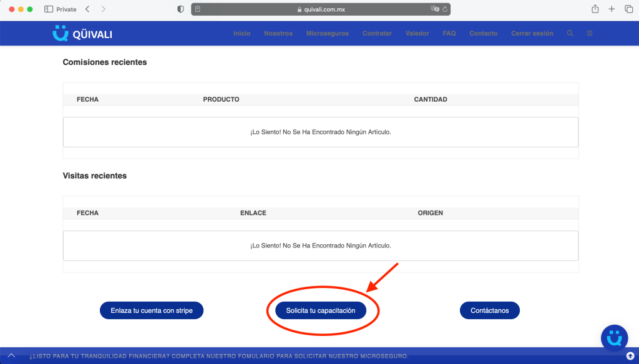639x364 pixels.
Task: Open the Microseguros menu item
Action: [328, 34]
